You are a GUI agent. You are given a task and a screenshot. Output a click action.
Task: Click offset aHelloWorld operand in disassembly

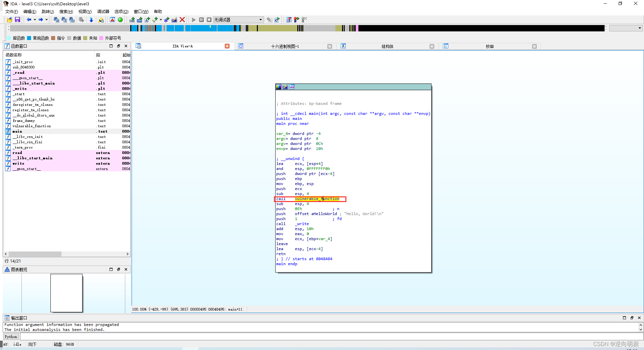tap(316, 214)
